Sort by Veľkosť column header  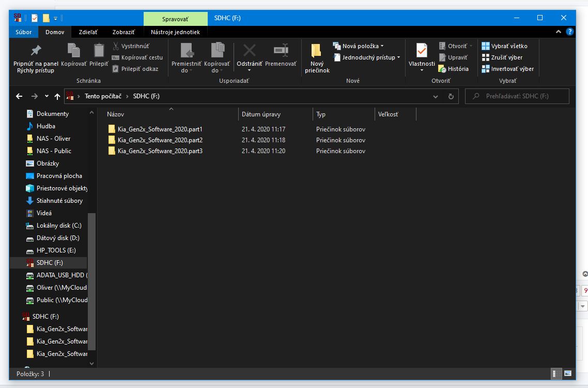pyautogui.click(x=396, y=114)
